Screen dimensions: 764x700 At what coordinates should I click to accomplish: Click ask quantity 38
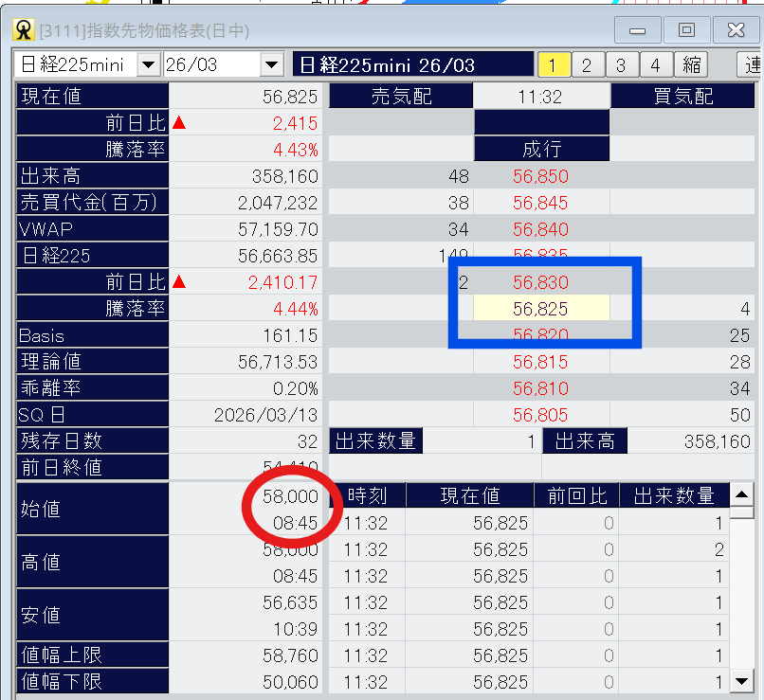459,203
